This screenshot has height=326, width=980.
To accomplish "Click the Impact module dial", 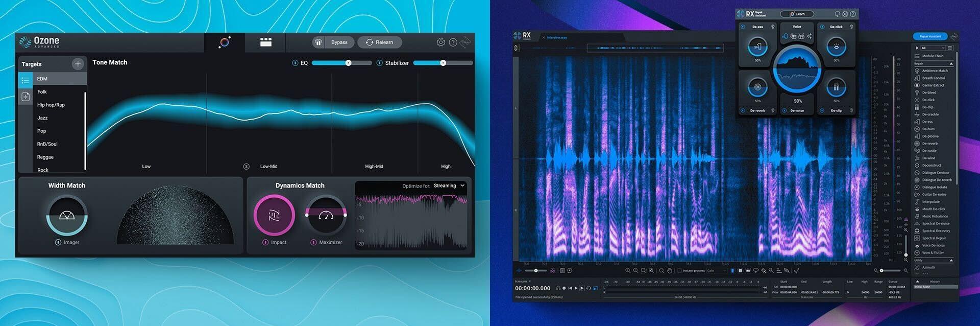I will (274, 215).
